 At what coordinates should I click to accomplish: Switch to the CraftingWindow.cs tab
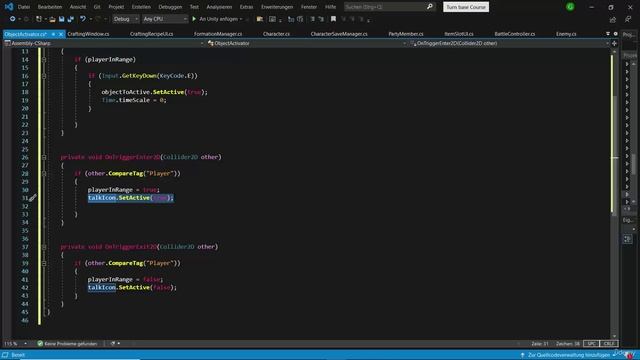tap(88, 34)
